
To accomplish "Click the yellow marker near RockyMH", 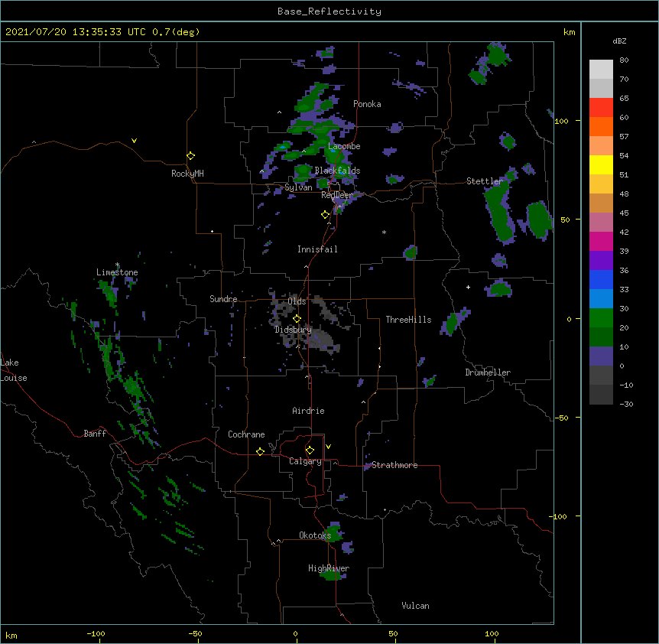I will pos(190,155).
